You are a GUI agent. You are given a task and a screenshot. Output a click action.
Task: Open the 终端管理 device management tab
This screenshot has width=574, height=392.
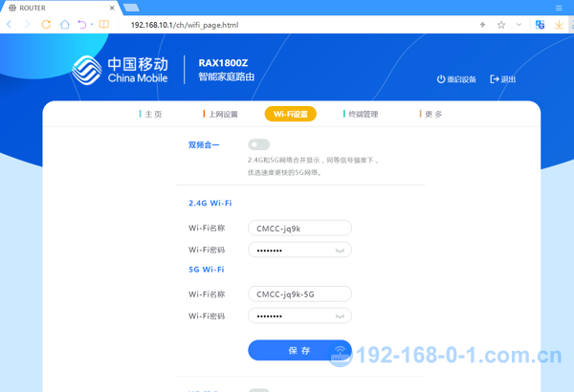point(361,114)
